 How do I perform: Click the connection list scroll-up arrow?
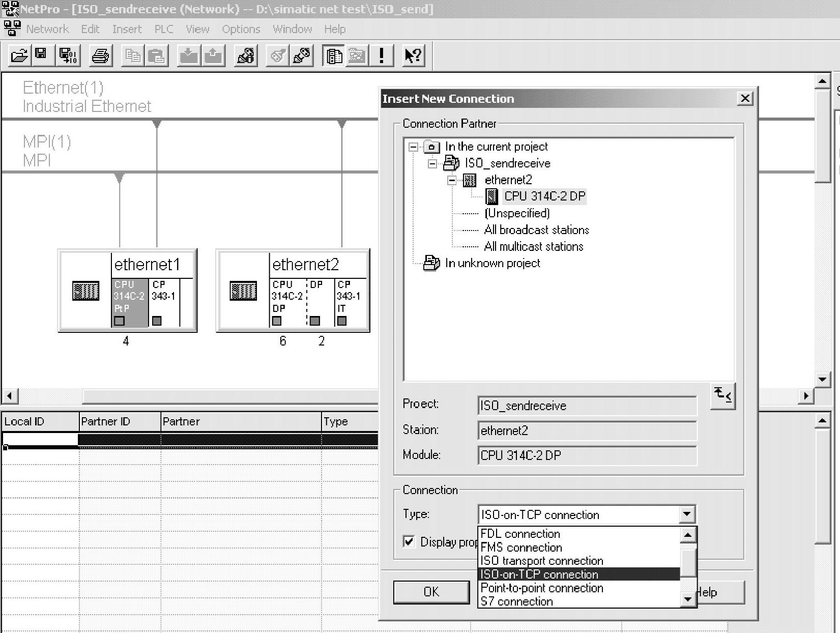(688, 534)
